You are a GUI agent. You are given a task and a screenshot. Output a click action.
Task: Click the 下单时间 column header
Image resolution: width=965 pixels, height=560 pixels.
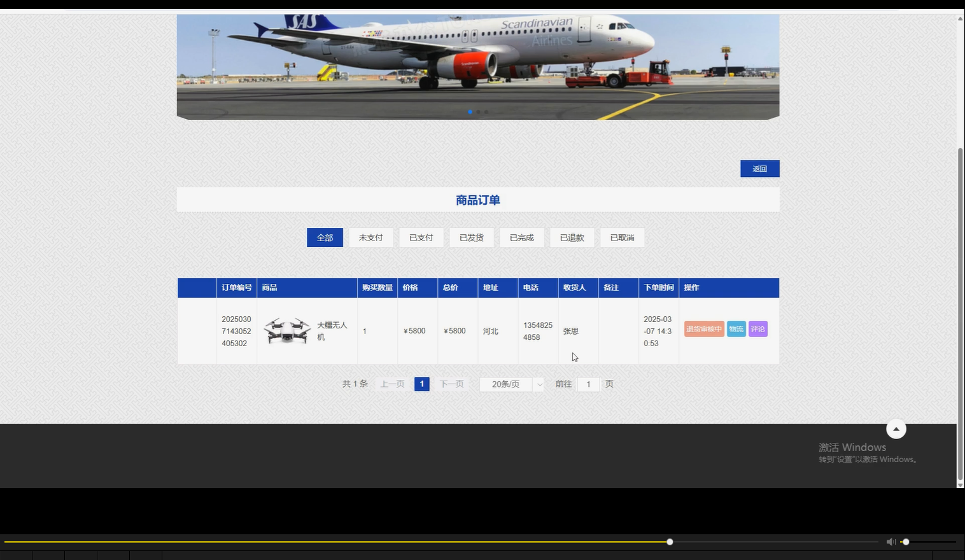pos(659,288)
